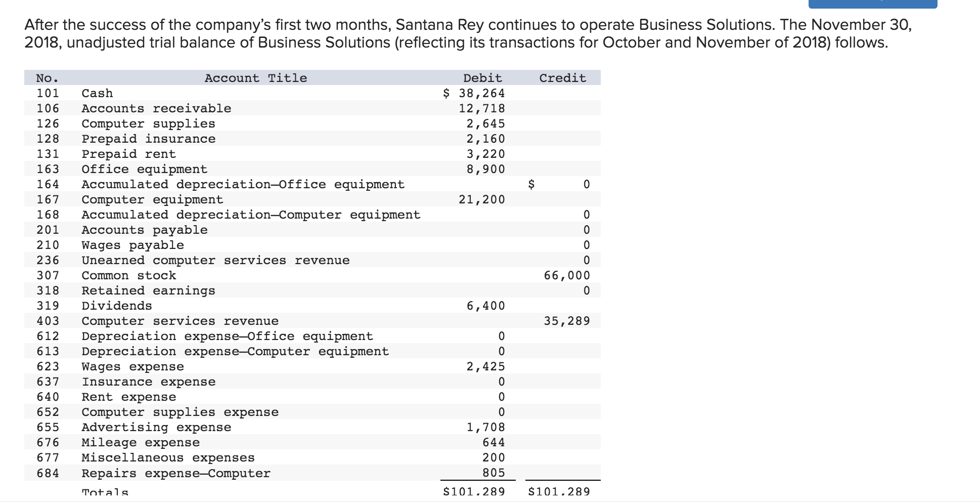Select the "Wages payable" account title
The width and height of the screenshot is (980, 504).
[132, 245]
